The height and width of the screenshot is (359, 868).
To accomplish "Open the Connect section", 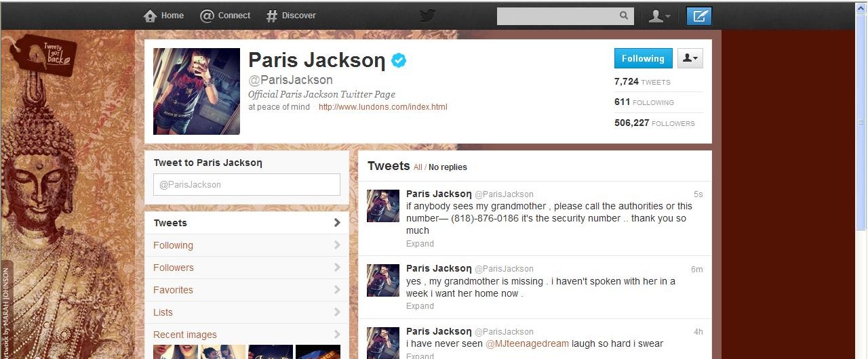I will (225, 16).
